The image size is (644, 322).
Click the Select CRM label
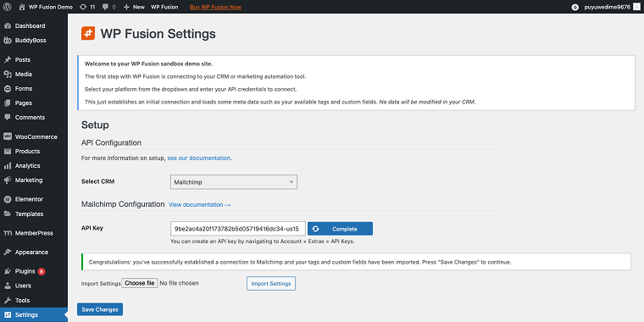click(98, 181)
